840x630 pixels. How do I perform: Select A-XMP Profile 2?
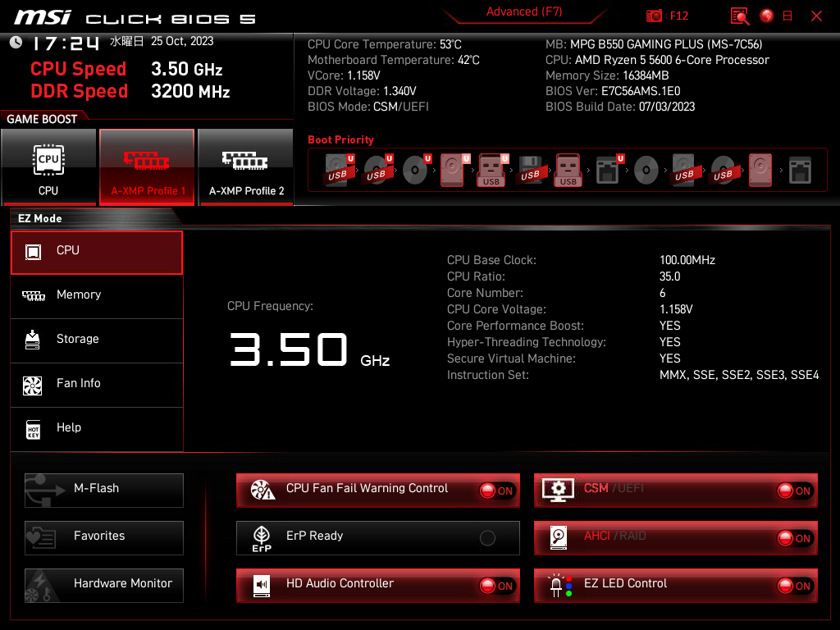(x=245, y=167)
